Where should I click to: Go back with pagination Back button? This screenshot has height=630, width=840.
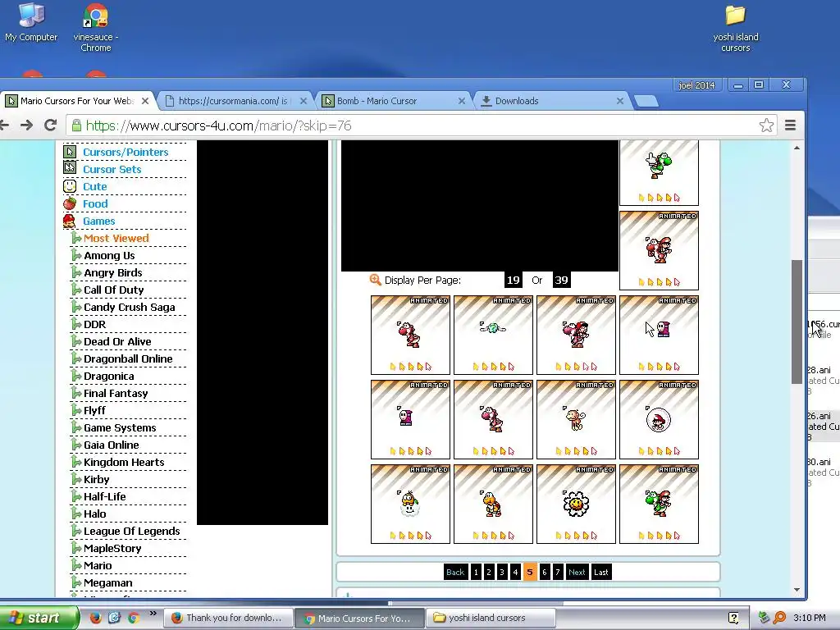click(455, 572)
